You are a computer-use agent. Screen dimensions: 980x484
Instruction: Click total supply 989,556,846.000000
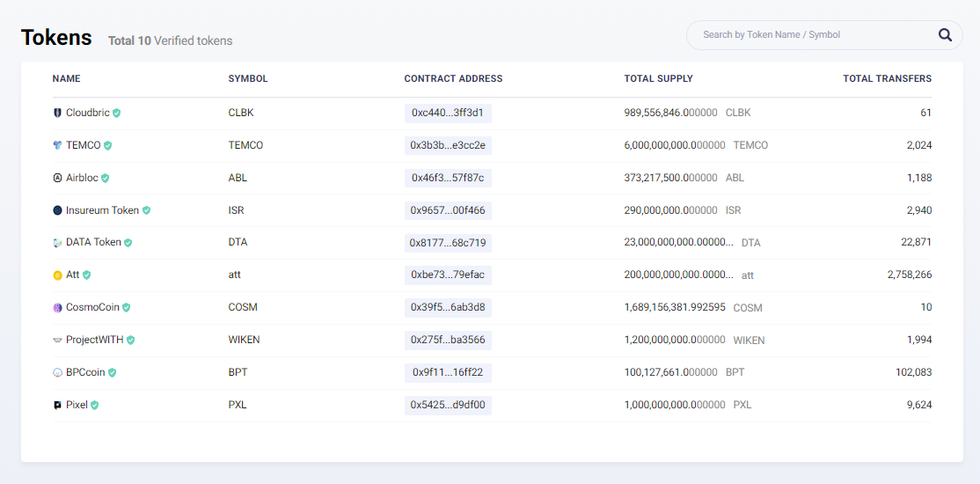[x=670, y=114]
